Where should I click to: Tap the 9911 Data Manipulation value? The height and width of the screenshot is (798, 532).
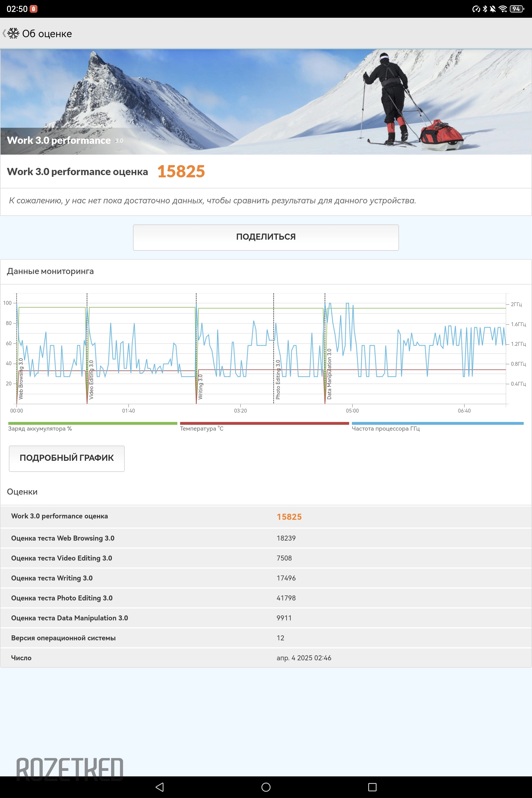click(284, 618)
